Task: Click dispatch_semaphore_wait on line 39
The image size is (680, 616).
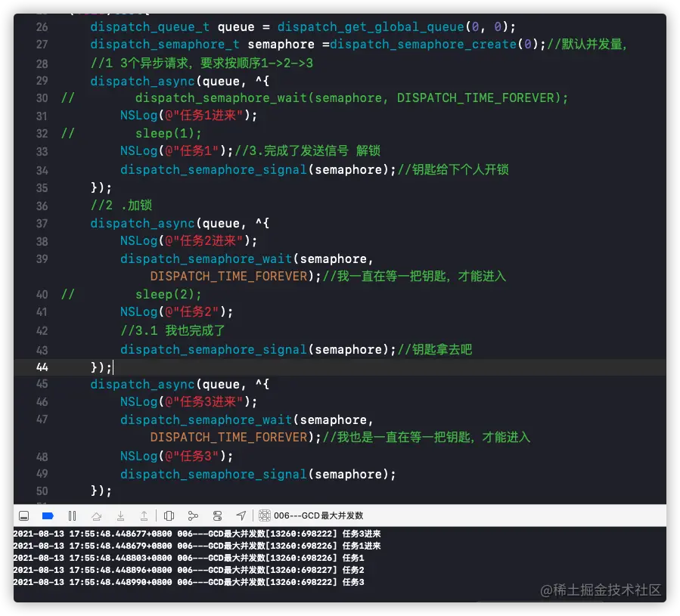Action: coord(206,258)
